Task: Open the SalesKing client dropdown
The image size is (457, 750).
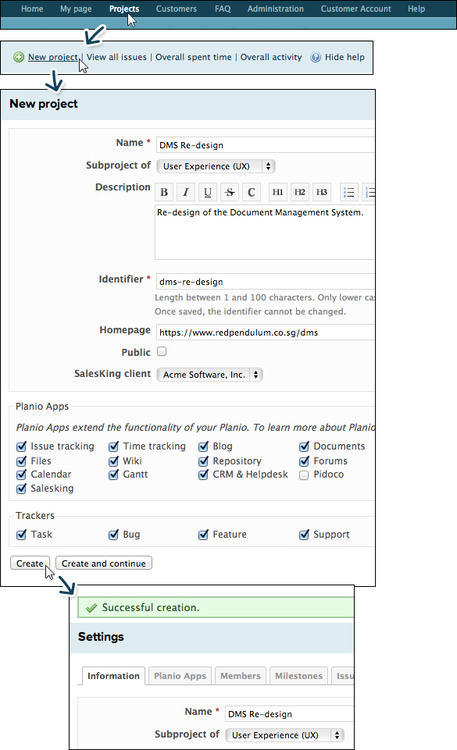Action: pyautogui.click(x=210, y=375)
